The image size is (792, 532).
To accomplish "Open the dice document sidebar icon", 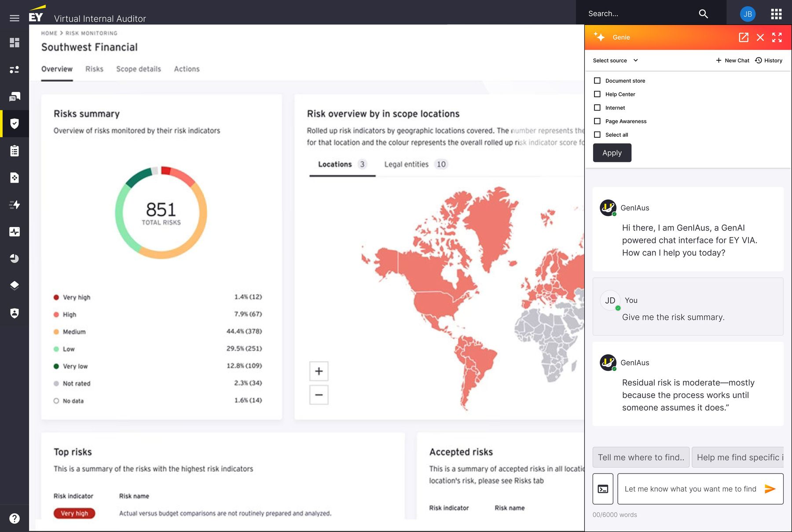I will (x=15, y=178).
